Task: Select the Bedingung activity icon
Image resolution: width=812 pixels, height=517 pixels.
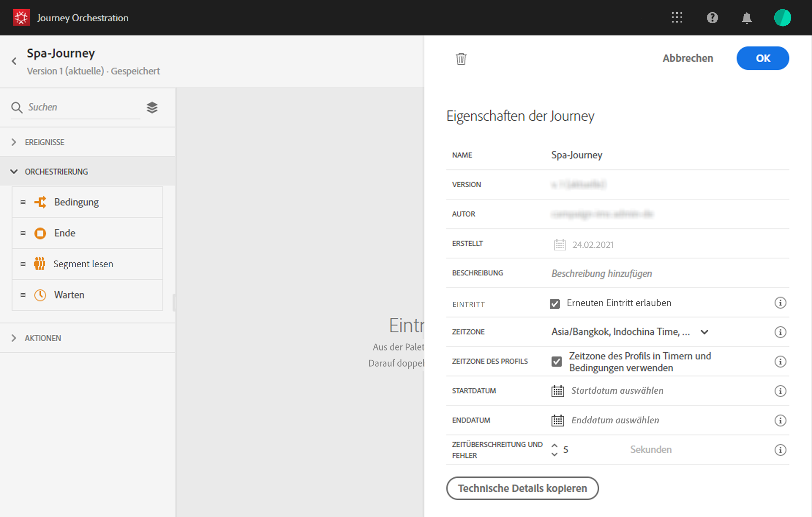Action: [x=40, y=202]
